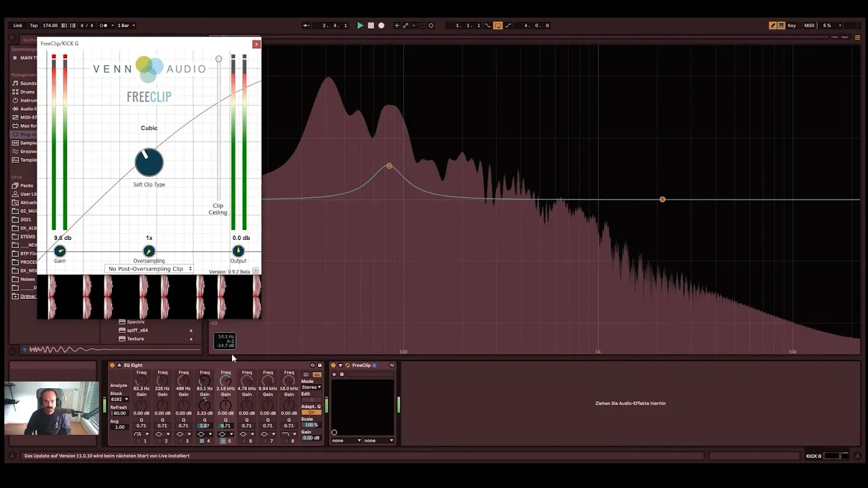Click the Refresh 60.00 field

pyautogui.click(x=119, y=413)
